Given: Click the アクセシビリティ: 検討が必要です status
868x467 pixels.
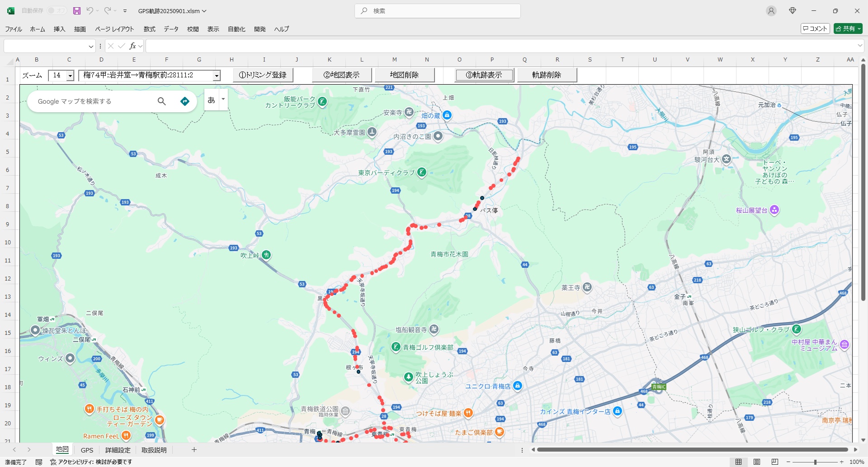Looking at the screenshot, I should tap(91, 462).
